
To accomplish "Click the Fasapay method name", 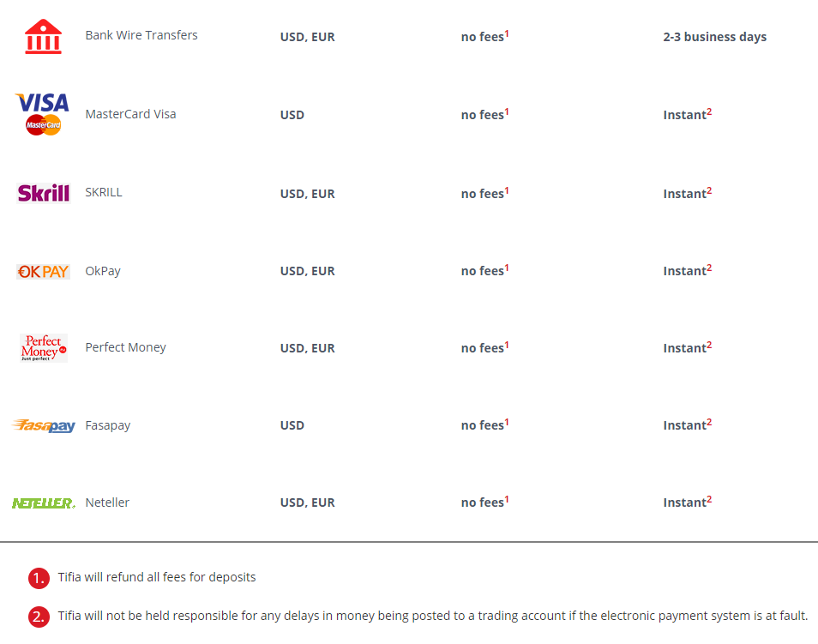I will pyautogui.click(x=108, y=425).
